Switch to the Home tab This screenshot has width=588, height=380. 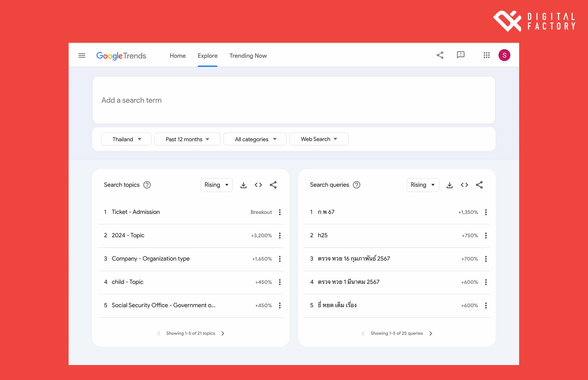coord(177,55)
